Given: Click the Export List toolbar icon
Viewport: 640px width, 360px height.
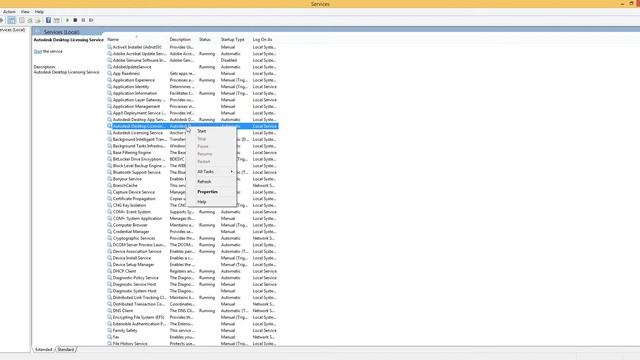Looking at the screenshot, I should coord(38,20).
